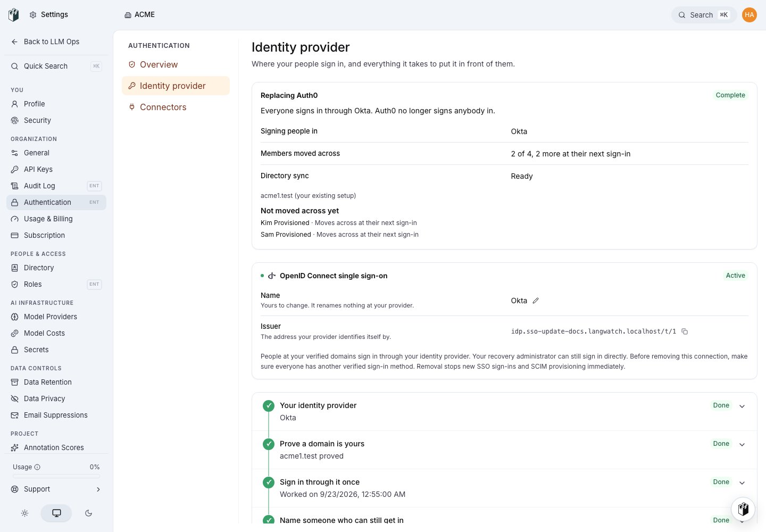This screenshot has height=532, width=766.
Task: Open the Directory page in sidebar
Action: click(56, 268)
